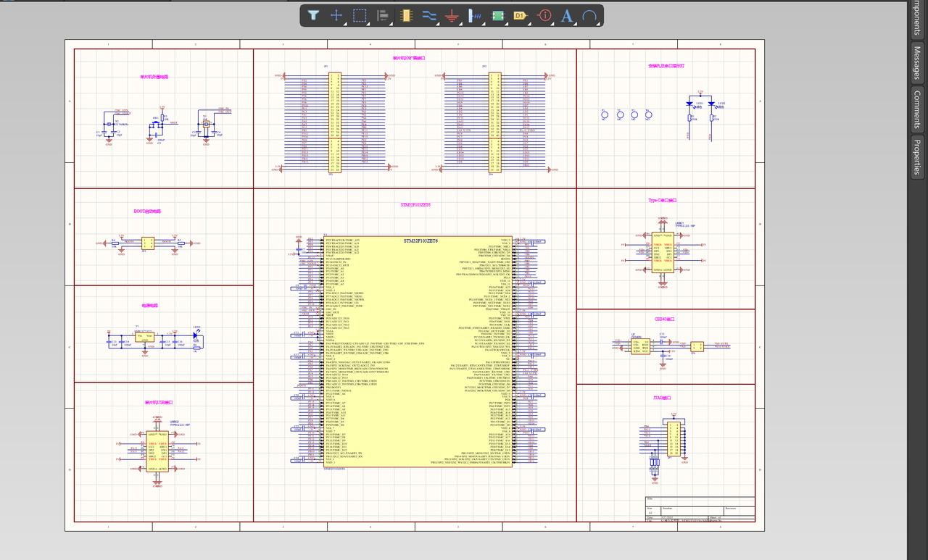Activate the dashed rectangle selection tool
Image resolution: width=928 pixels, height=560 pixels.
[360, 15]
